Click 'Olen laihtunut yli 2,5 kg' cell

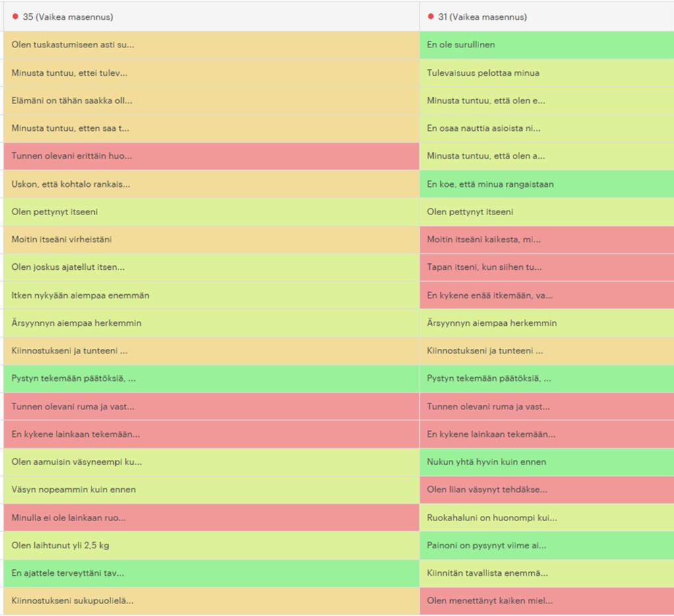coord(211,546)
